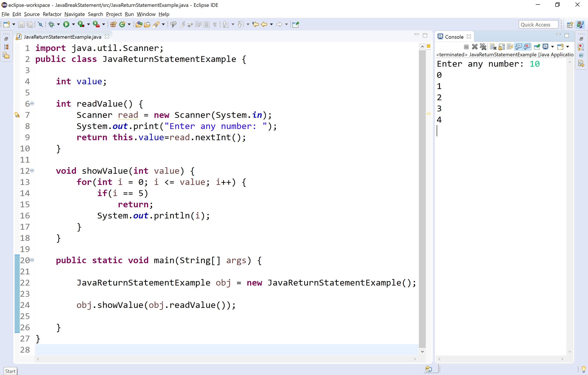Clear the Console output
588x375 pixels.
click(493, 47)
